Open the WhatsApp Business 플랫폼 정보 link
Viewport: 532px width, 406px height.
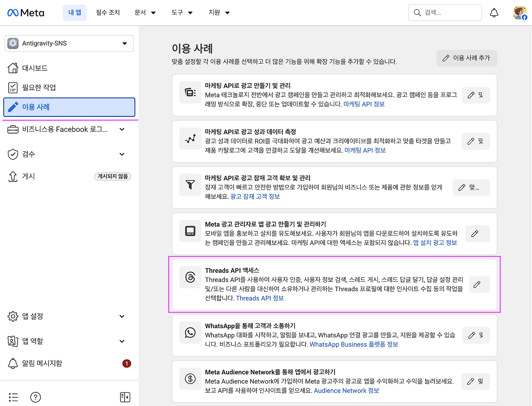click(354, 344)
